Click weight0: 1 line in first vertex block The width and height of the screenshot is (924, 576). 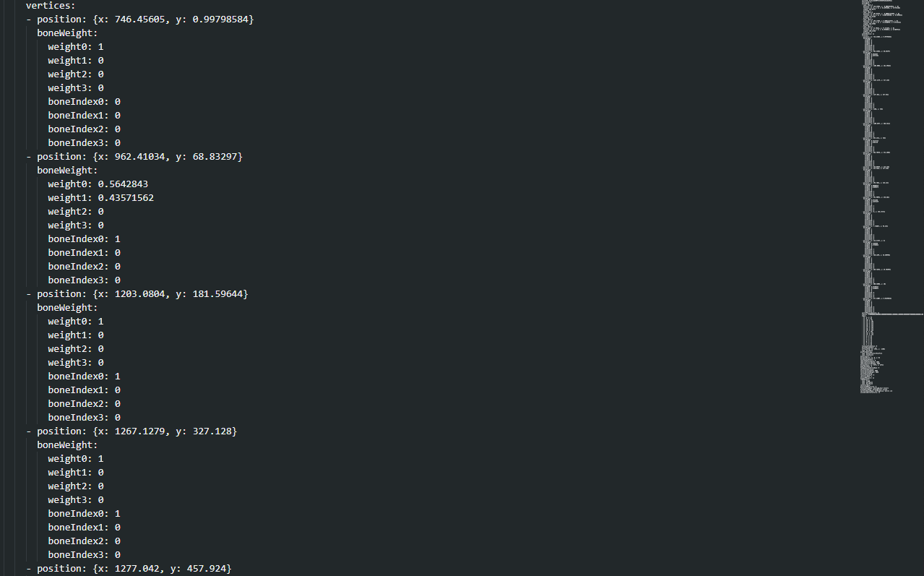[75, 46]
